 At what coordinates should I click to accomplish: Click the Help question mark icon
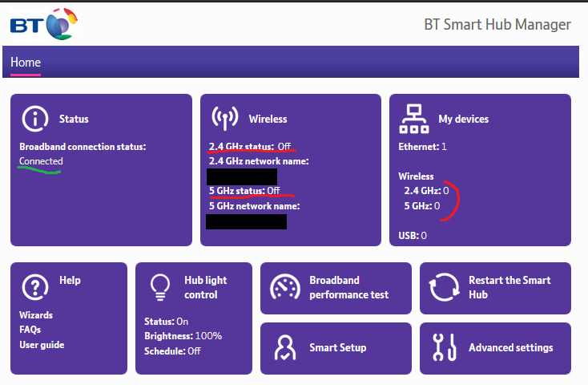(35, 286)
